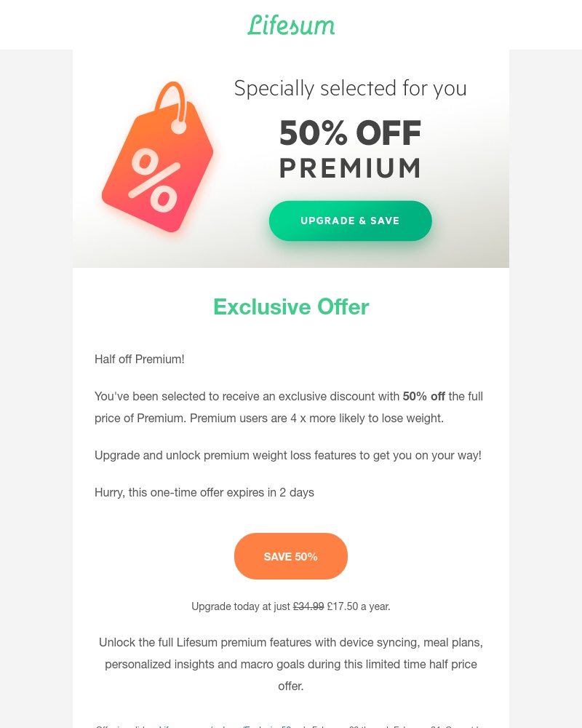Click the offer expiry notice text

[204, 492]
